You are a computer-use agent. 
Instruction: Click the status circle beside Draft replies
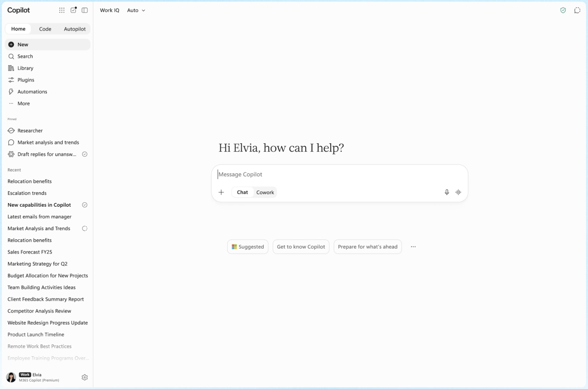[x=85, y=154]
